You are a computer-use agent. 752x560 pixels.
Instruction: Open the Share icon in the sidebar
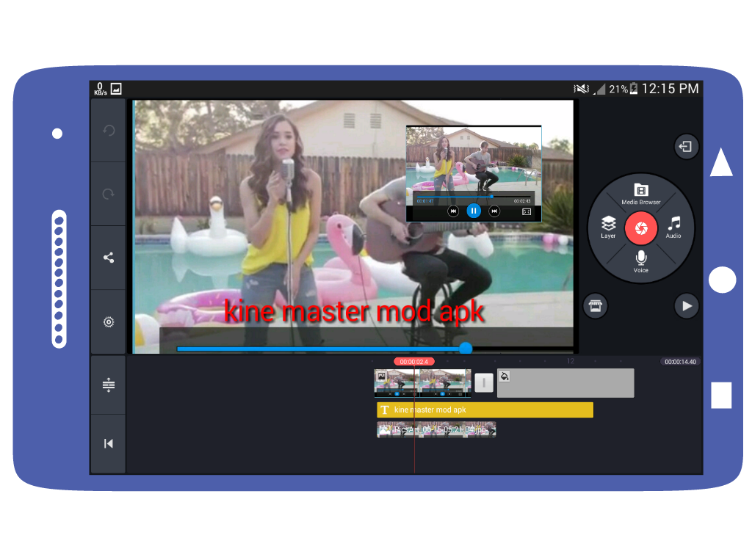(x=109, y=258)
